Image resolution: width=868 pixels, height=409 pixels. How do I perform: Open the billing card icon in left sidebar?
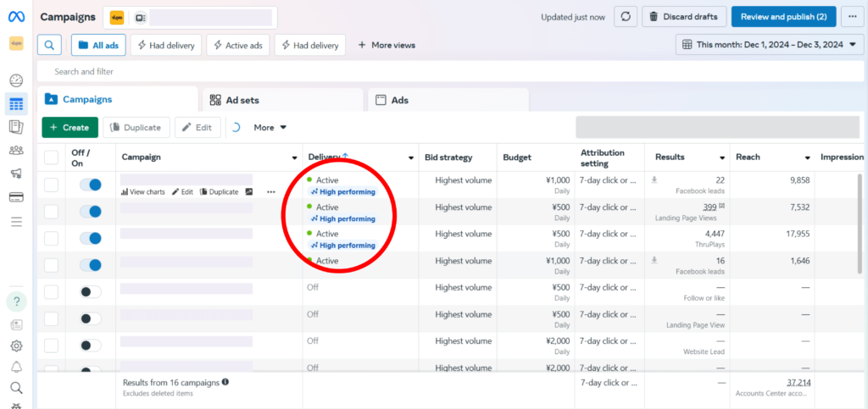coord(15,197)
